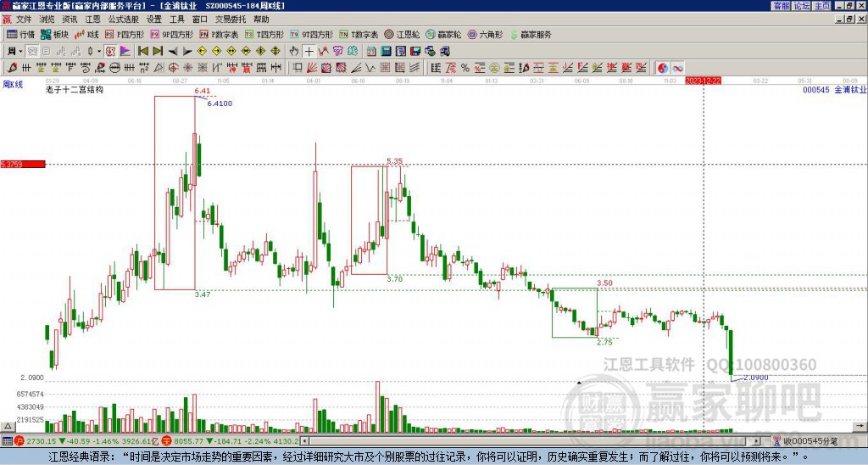Click the yin-yang symbol icon
Screen dimensions: 868x465
pos(663,68)
